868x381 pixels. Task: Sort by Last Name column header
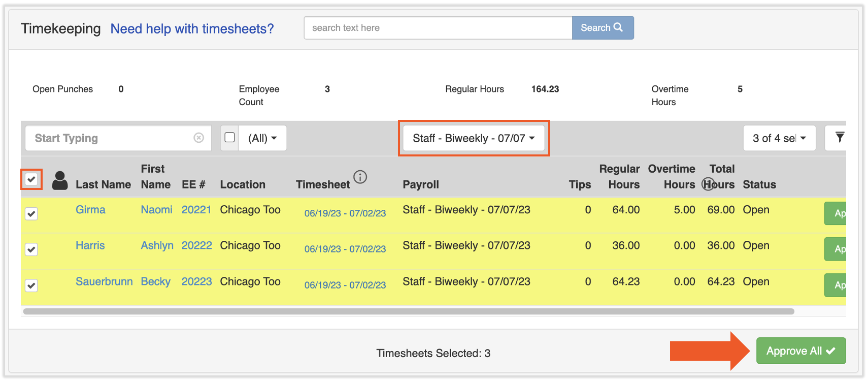103,184
